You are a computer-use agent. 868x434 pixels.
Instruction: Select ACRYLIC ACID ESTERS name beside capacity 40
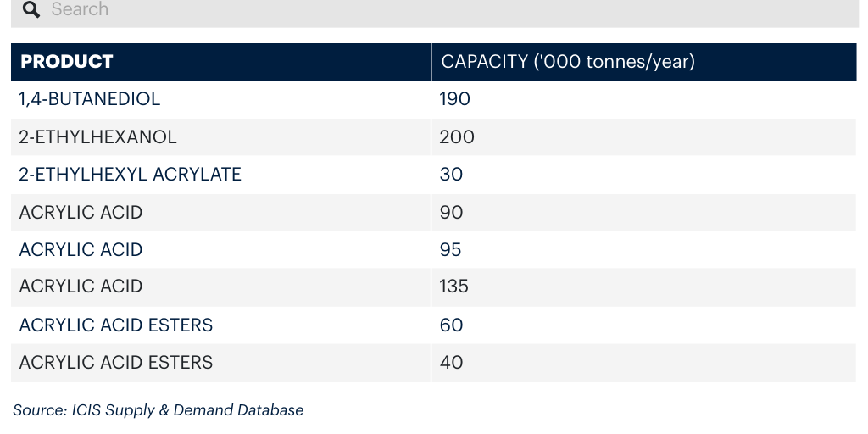(x=115, y=363)
